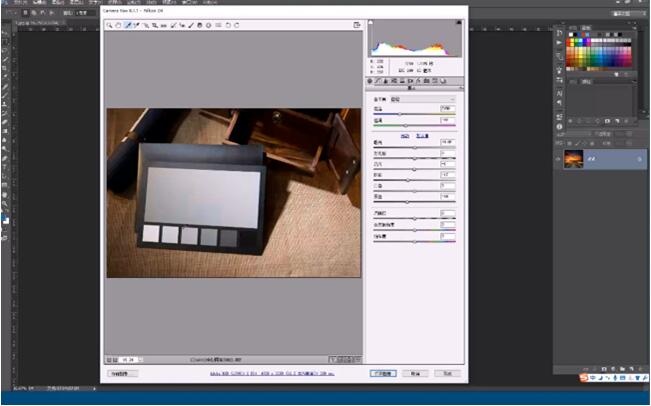The height and width of the screenshot is (406, 651).
Task: Pick the Crop tool in Camera Raw
Action: (155, 25)
